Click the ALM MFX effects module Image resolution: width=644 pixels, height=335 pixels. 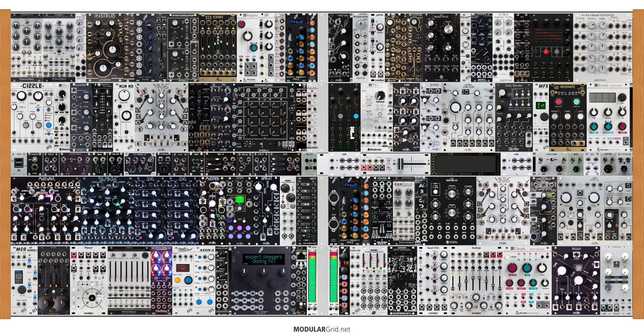(x=541, y=117)
